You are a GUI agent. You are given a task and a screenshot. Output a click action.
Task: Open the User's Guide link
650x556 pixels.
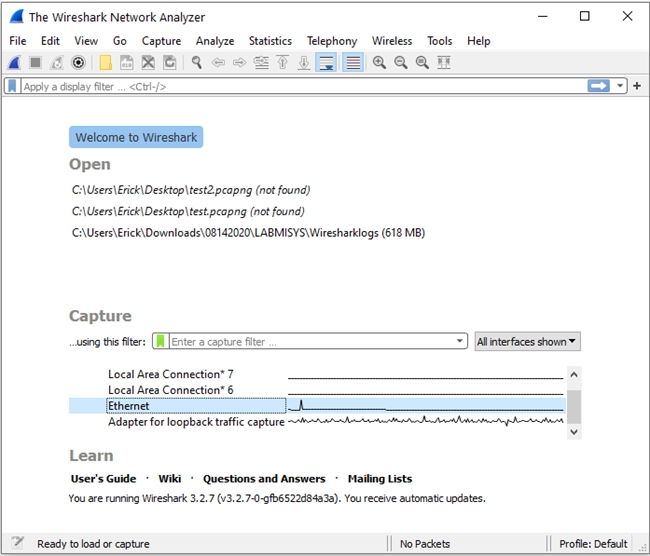[x=103, y=479]
